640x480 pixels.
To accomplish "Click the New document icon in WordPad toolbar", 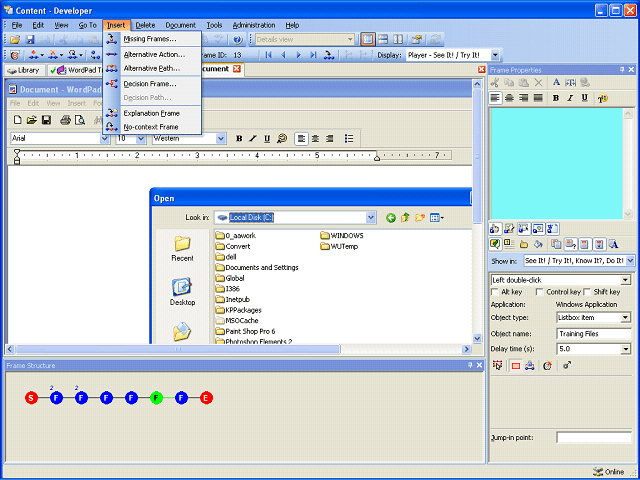I will tap(18, 120).
